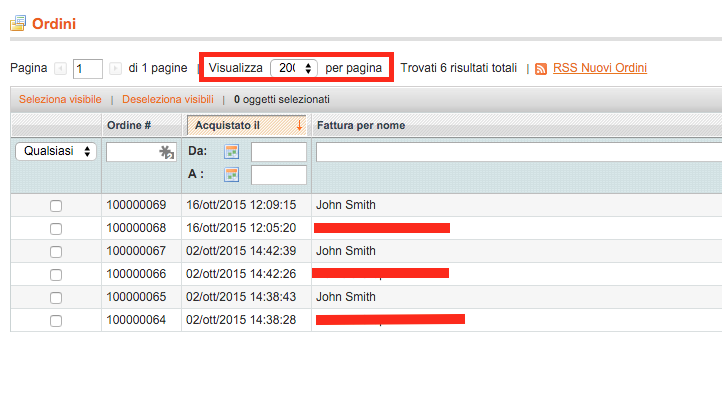
Task: Click Deseleziona visibili link
Action: coord(168,99)
